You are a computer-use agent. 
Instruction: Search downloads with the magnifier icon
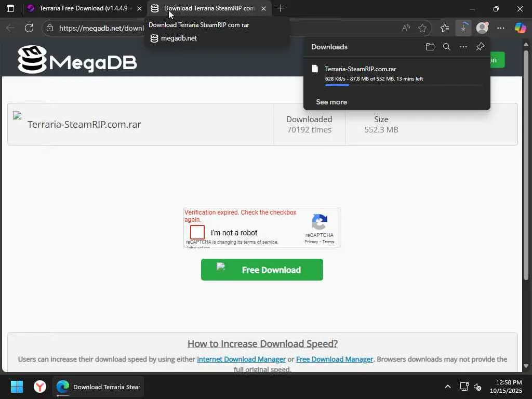[447, 47]
